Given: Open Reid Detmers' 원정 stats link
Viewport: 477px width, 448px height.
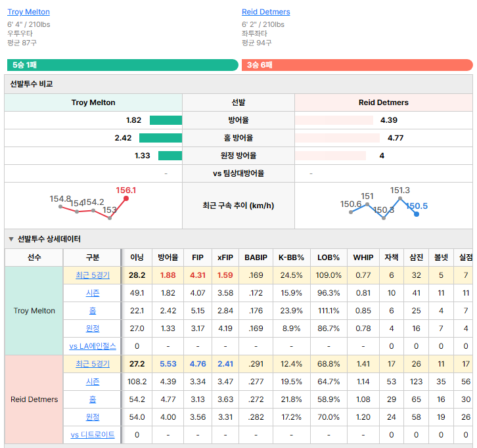Looking at the screenshot, I should (x=93, y=417).
